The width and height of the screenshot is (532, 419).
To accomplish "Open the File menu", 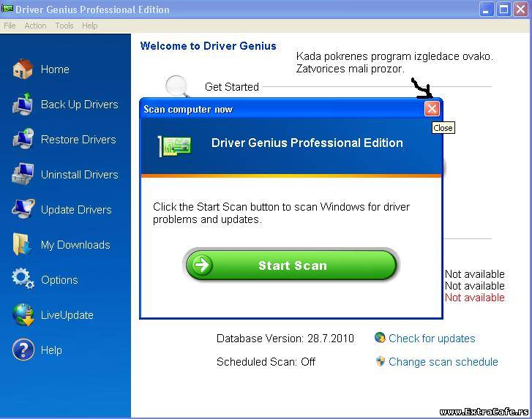I will (x=10, y=26).
